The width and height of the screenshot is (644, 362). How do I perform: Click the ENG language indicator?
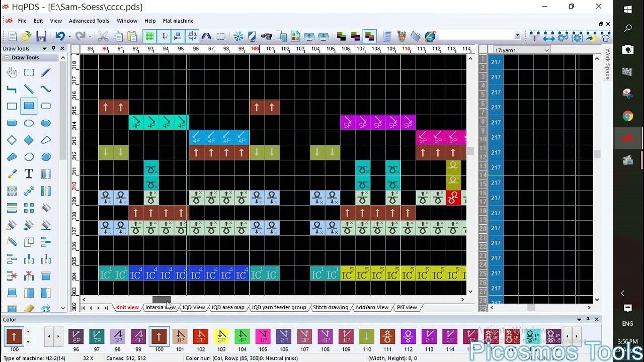(x=628, y=324)
